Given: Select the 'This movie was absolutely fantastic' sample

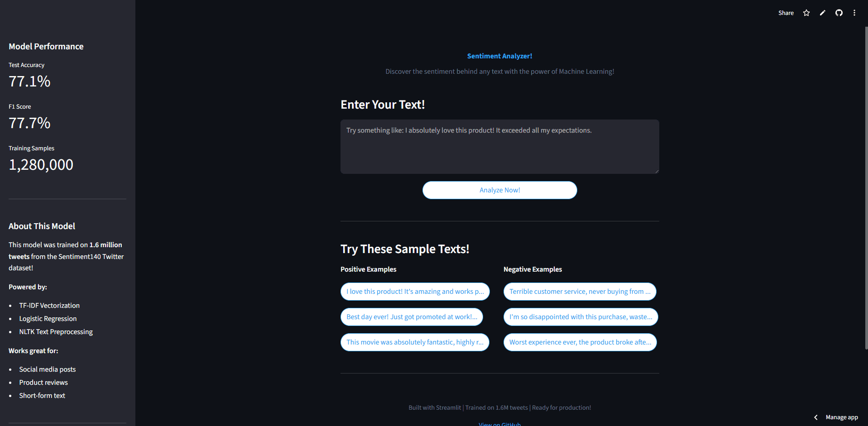Looking at the screenshot, I should tap(415, 342).
